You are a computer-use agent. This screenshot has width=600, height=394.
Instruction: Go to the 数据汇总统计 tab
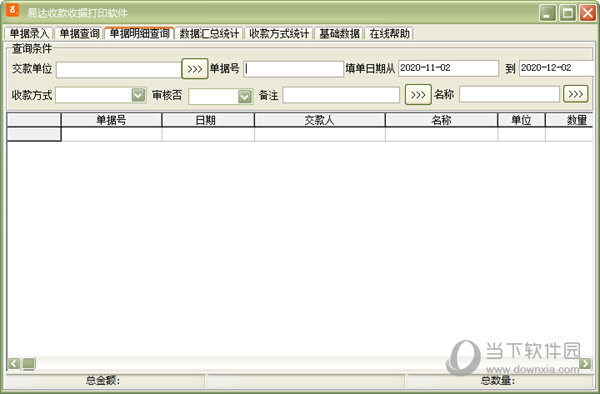[209, 34]
